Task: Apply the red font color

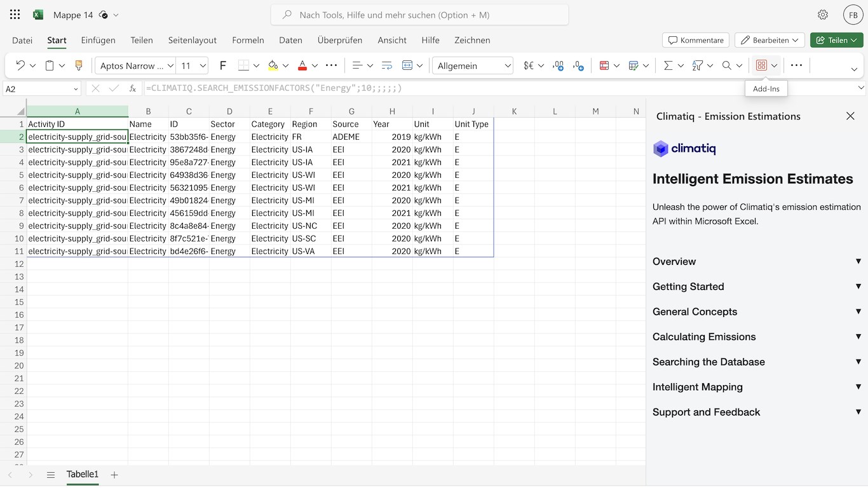Action: [302, 65]
